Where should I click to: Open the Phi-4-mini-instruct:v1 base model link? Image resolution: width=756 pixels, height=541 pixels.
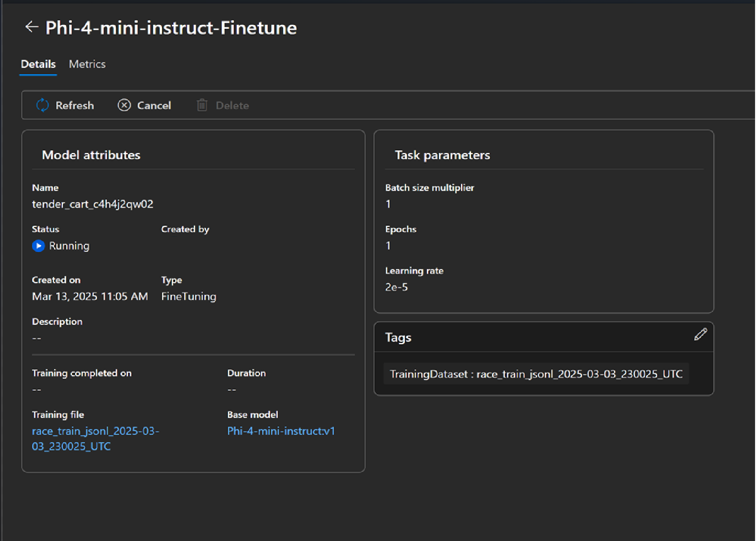point(281,431)
